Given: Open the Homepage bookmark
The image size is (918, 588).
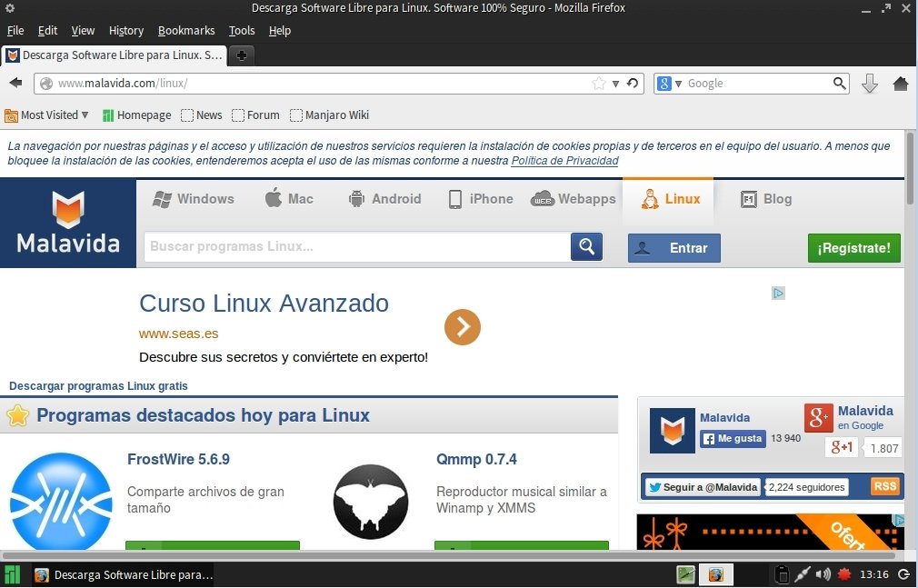Looking at the screenshot, I should [x=137, y=115].
